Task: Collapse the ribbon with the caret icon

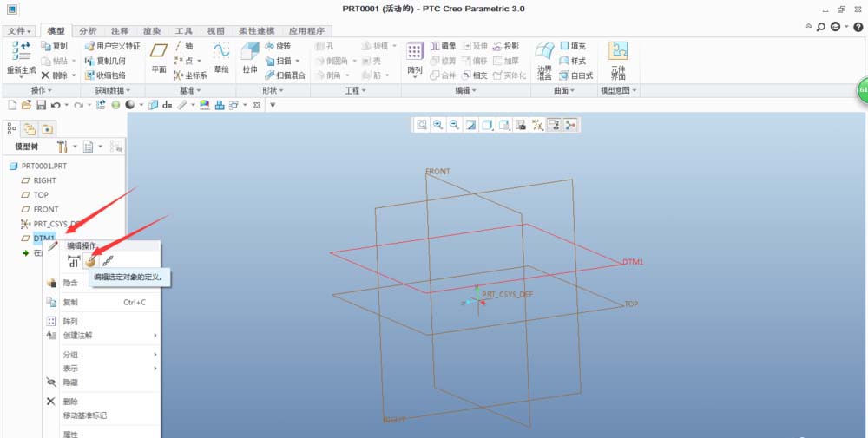Action: [x=809, y=26]
